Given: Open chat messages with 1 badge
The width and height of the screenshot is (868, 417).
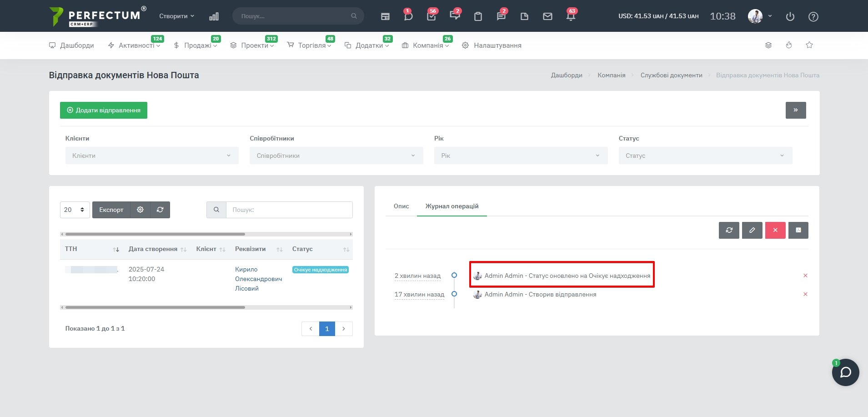Looking at the screenshot, I should pos(408,16).
